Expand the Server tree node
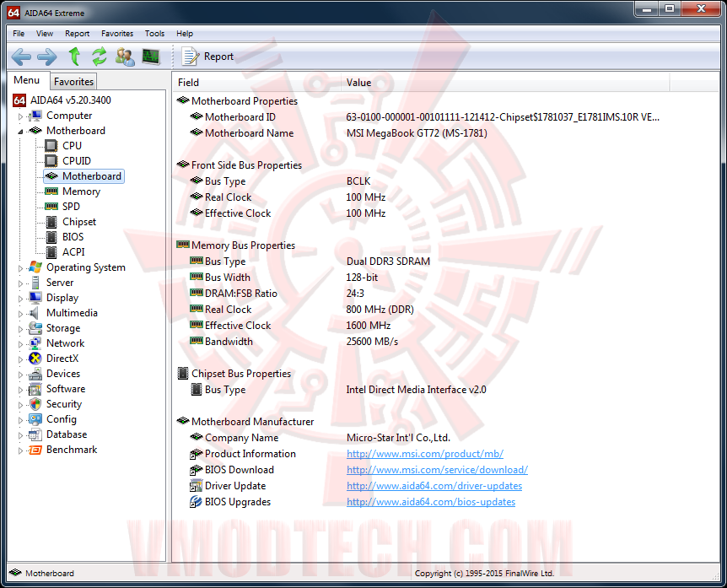This screenshot has height=588, width=727. click(x=20, y=283)
